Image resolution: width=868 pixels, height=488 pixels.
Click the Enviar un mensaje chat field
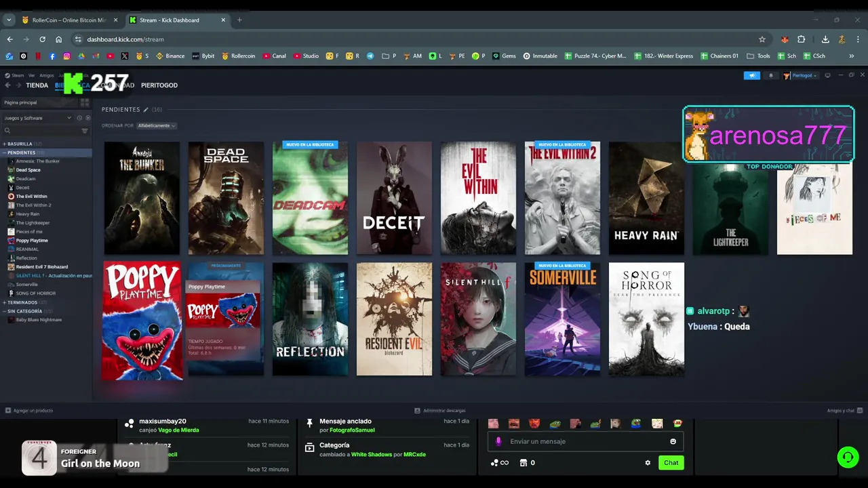585,441
